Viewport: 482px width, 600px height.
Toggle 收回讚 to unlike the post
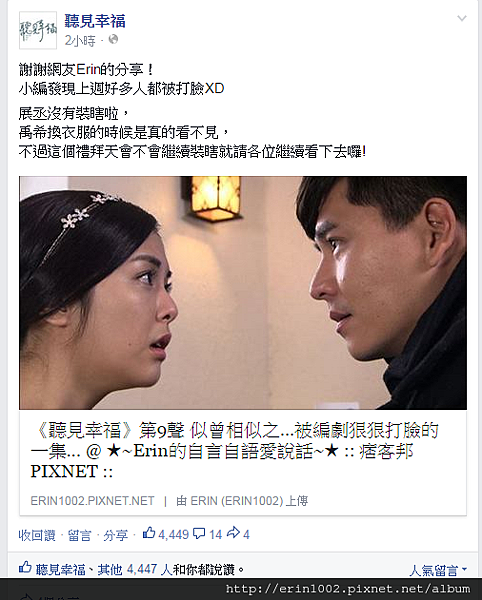point(37,535)
